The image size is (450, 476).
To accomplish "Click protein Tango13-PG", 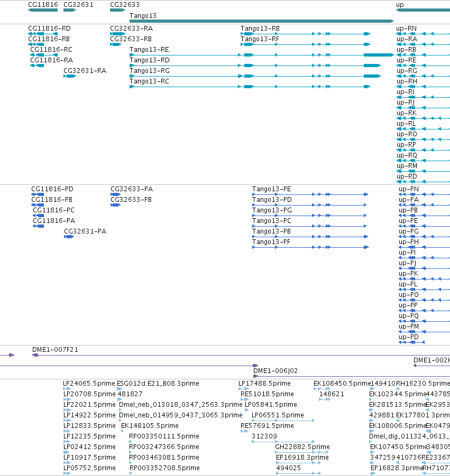I will pyautogui.click(x=272, y=210).
